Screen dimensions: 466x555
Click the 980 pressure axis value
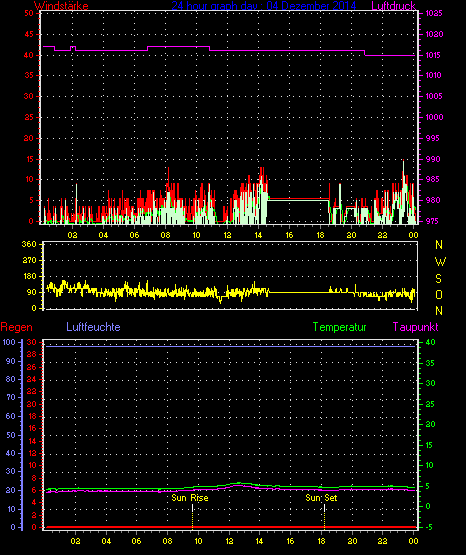433,200
